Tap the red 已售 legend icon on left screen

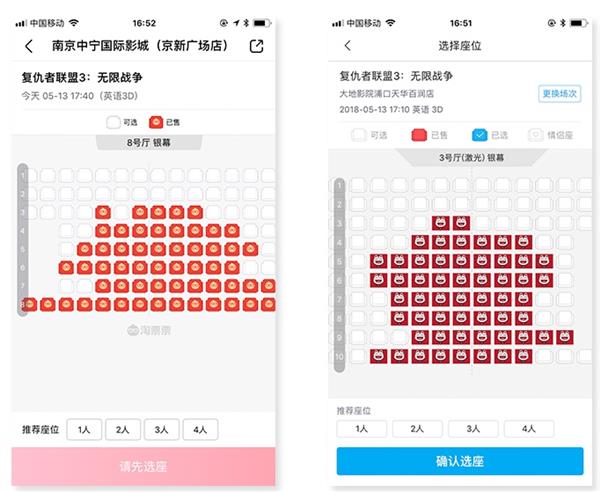156,122
